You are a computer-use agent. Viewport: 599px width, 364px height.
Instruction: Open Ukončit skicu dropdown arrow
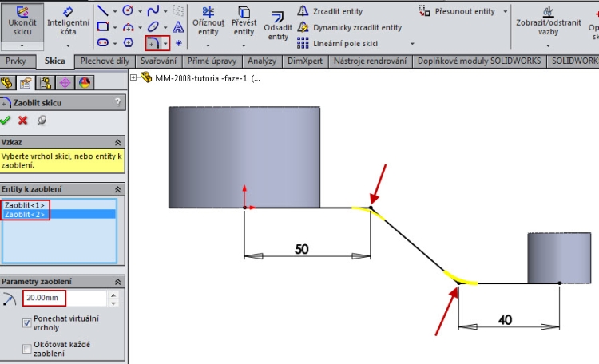coord(22,45)
